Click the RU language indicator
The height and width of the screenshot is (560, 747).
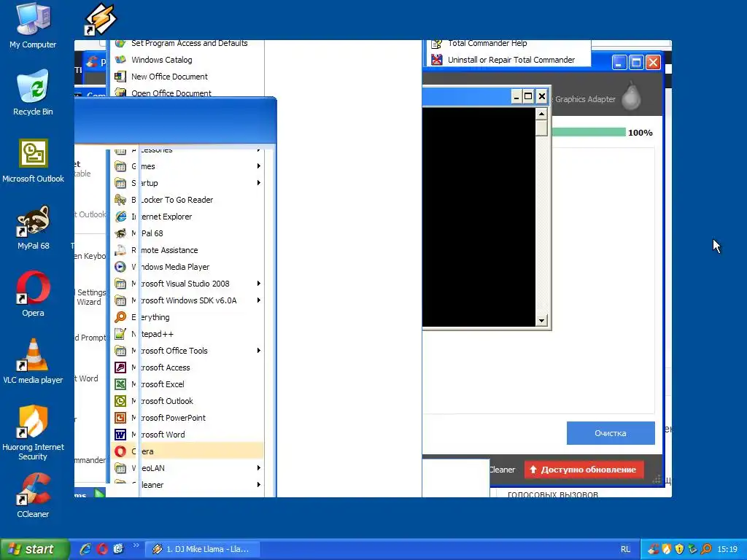pos(625,549)
